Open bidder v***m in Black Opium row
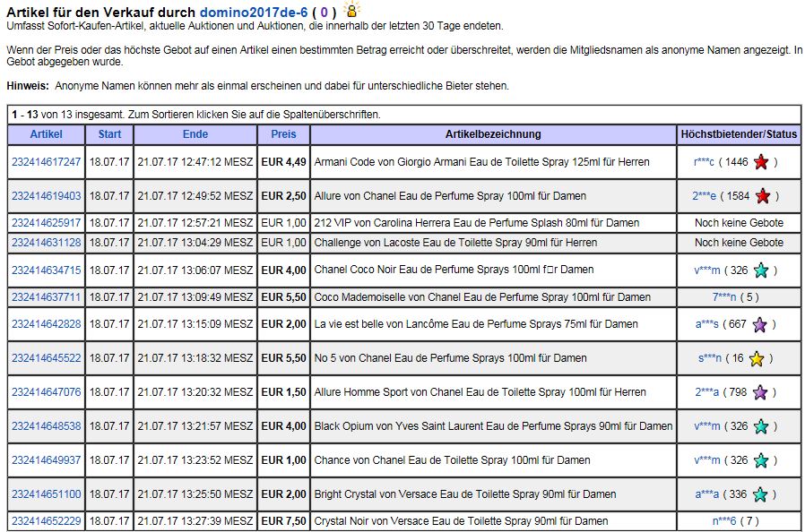Screen dimensions: 805x532 click(x=707, y=425)
